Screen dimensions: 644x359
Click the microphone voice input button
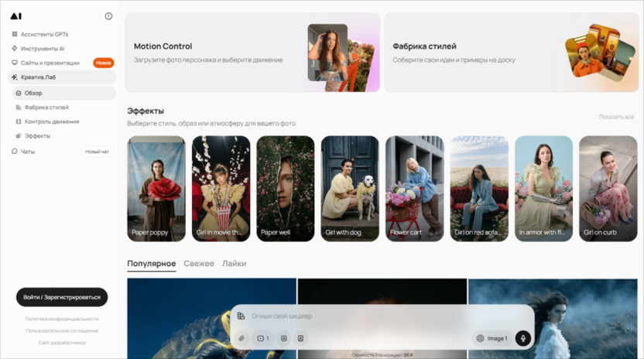click(522, 338)
